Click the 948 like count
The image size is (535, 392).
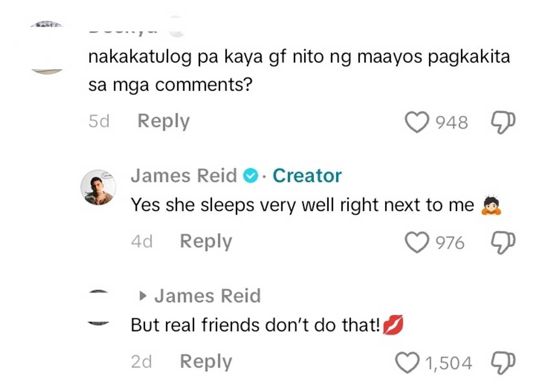[x=451, y=123]
